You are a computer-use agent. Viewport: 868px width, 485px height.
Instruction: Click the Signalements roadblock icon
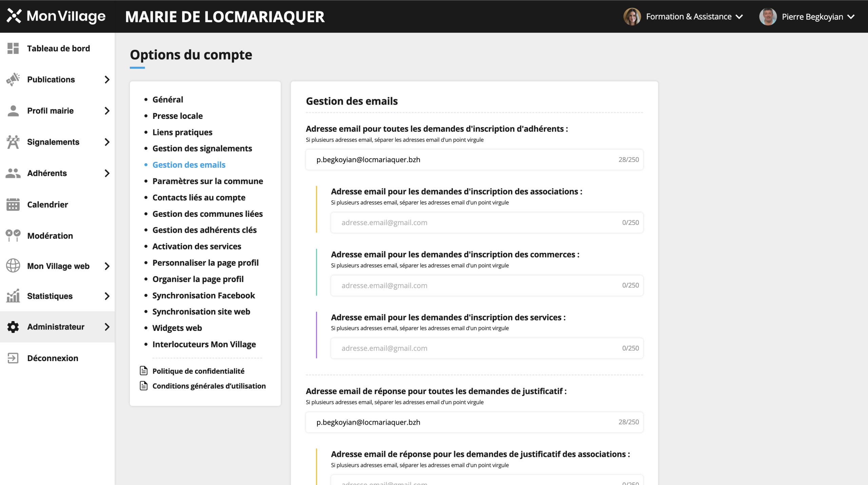[13, 142]
